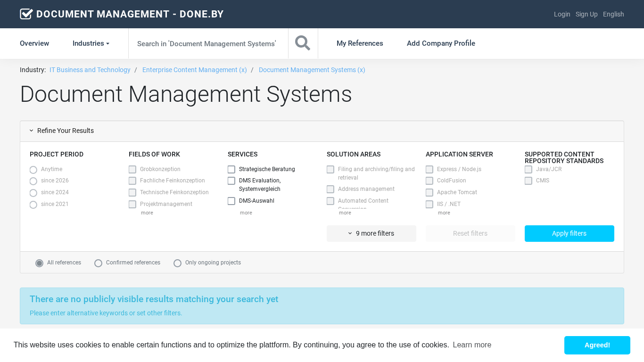Open Add Company Profile page
Screen dimensions: 644x362
tap(441, 43)
